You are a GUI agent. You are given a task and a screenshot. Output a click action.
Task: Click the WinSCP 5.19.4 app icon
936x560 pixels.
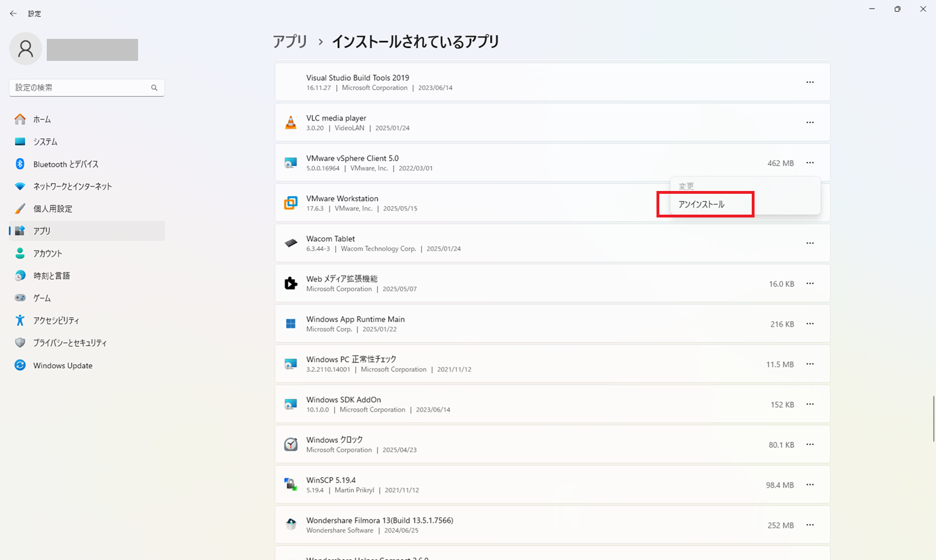point(291,485)
